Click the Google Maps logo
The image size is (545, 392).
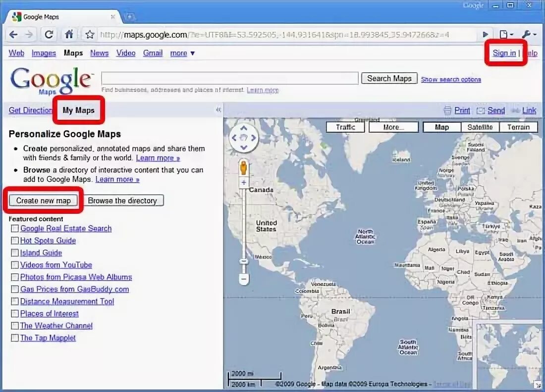pyautogui.click(x=52, y=81)
